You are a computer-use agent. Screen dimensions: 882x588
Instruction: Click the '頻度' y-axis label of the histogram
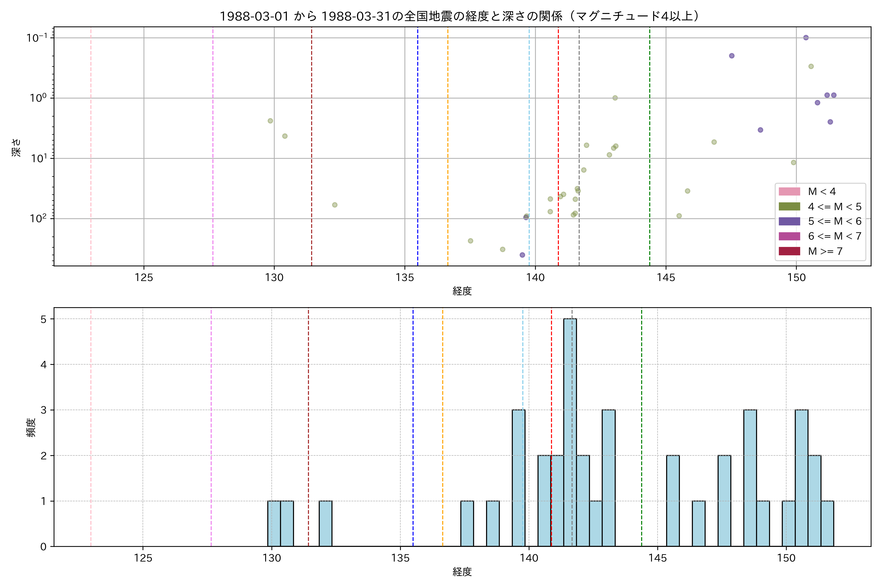pos(31,428)
